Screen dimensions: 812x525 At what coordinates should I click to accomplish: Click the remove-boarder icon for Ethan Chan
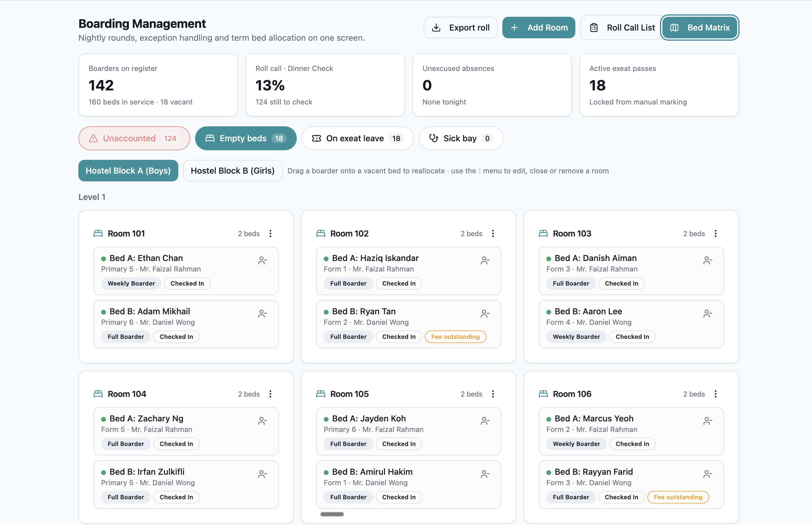coord(262,260)
